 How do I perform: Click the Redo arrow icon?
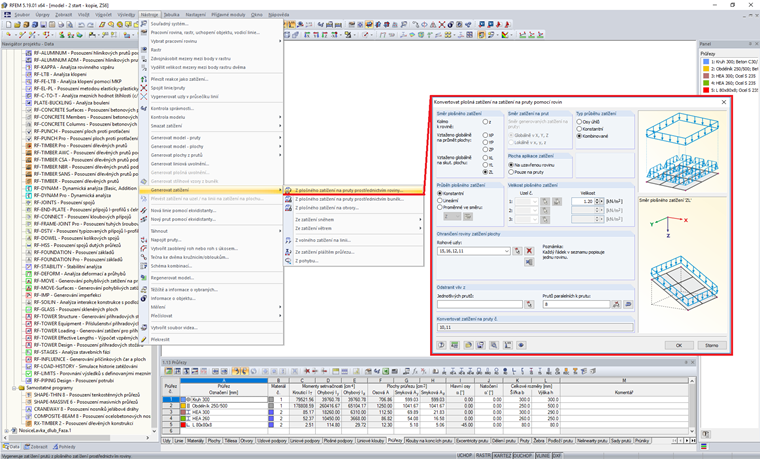coord(90,25)
